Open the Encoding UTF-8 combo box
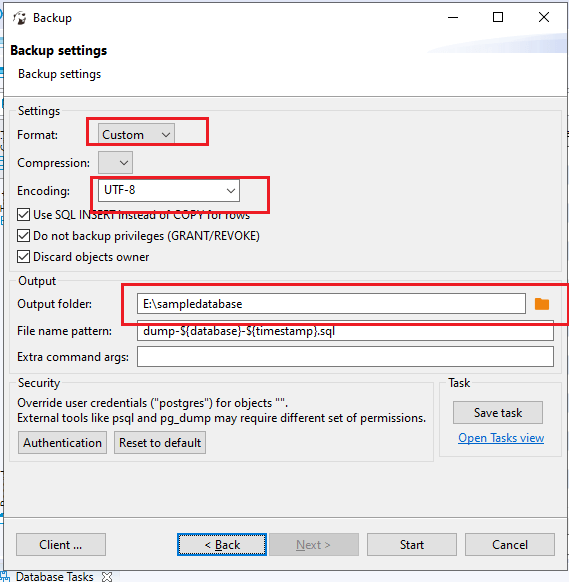 pos(169,190)
